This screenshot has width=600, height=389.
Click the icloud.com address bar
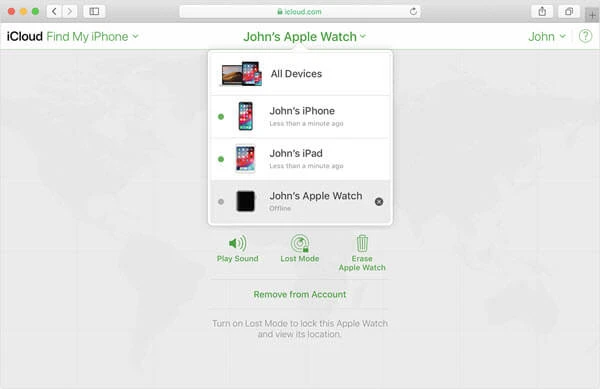pos(300,11)
